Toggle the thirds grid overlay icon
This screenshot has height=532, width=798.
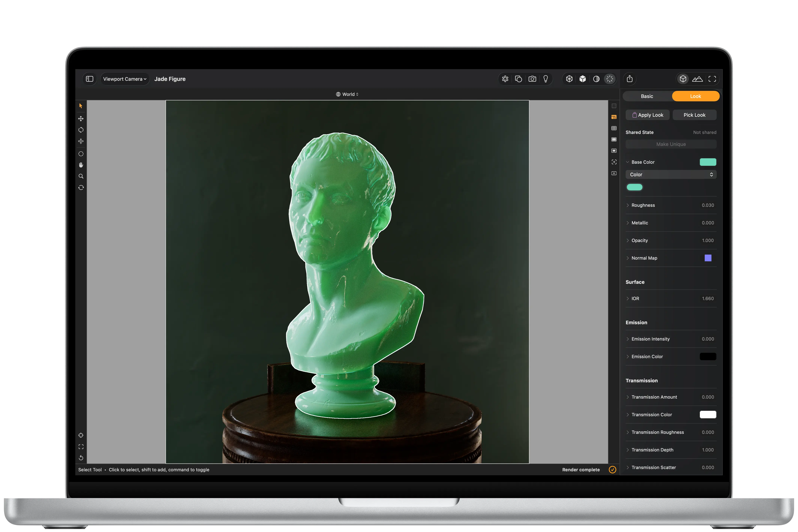click(x=614, y=128)
